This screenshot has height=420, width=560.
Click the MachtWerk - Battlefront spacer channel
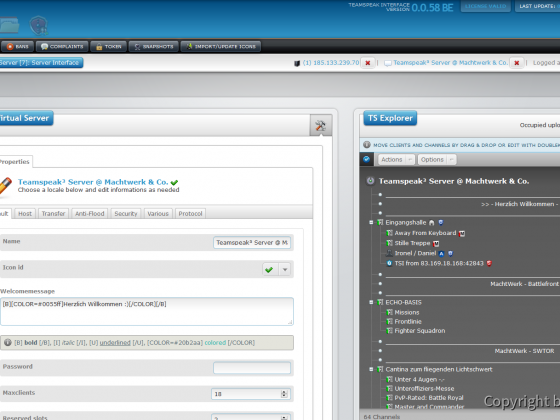click(x=524, y=284)
